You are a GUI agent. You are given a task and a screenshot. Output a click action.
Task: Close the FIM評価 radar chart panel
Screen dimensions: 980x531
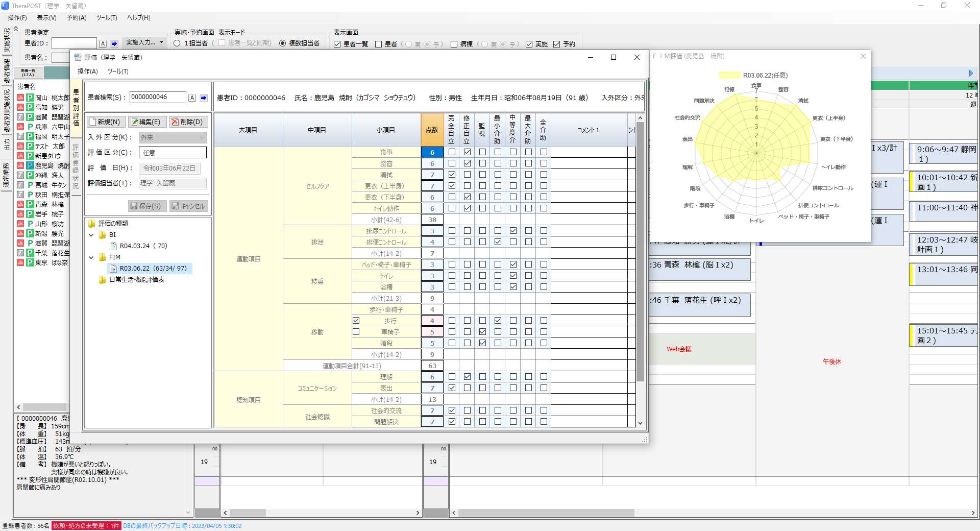863,56
